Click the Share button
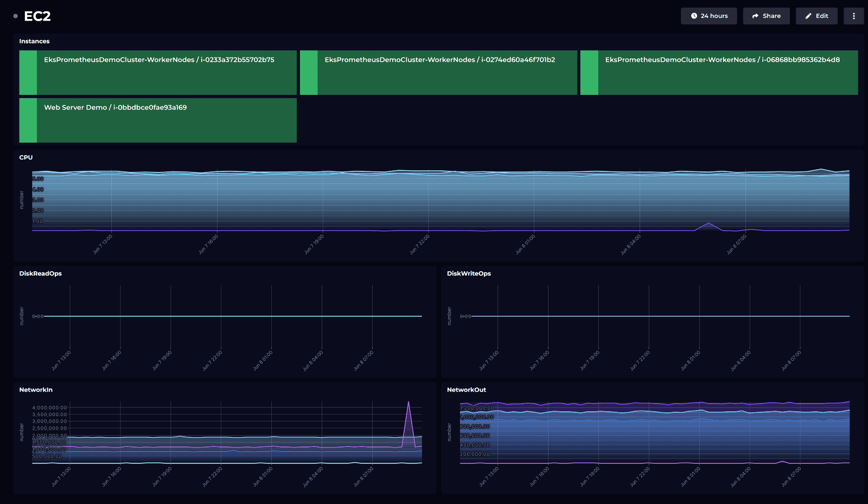The width and height of the screenshot is (868, 504). pyautogui.click(x=766, y=16)
